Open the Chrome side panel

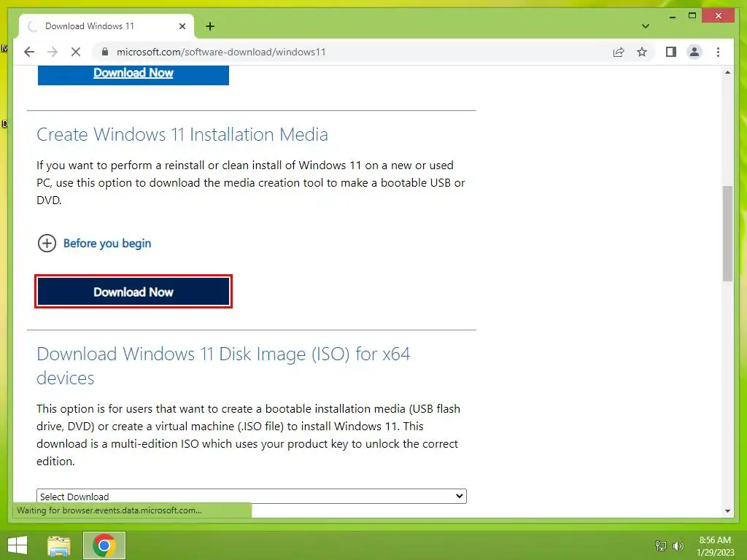(671, 52)
